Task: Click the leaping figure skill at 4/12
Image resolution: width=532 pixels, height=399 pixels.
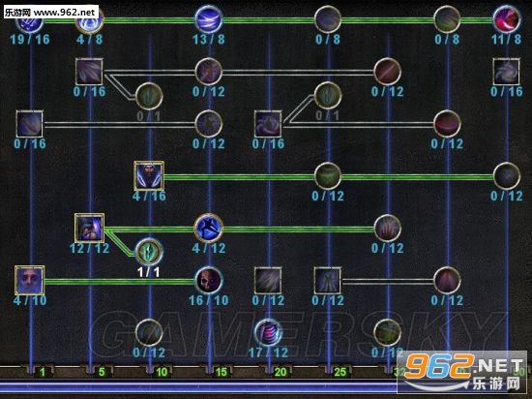Action: [x=208, y=228]
